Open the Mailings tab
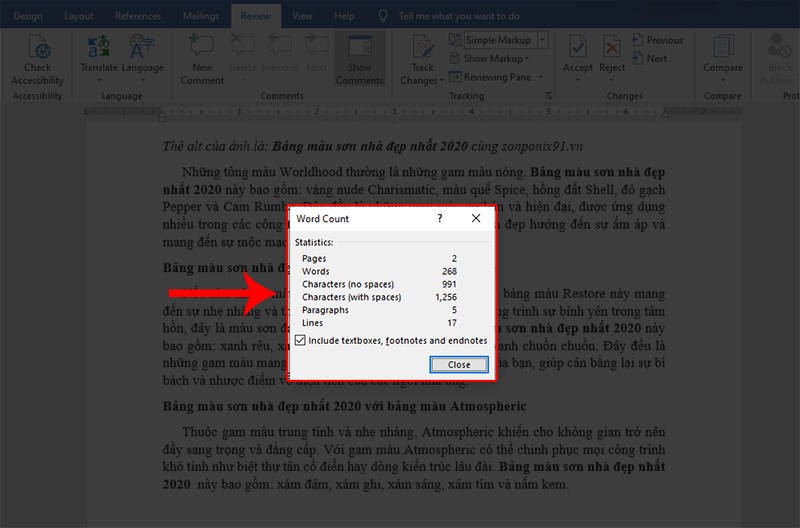This screenshot has width=800, height=528. pyautogui.click(x=201, y=16)
